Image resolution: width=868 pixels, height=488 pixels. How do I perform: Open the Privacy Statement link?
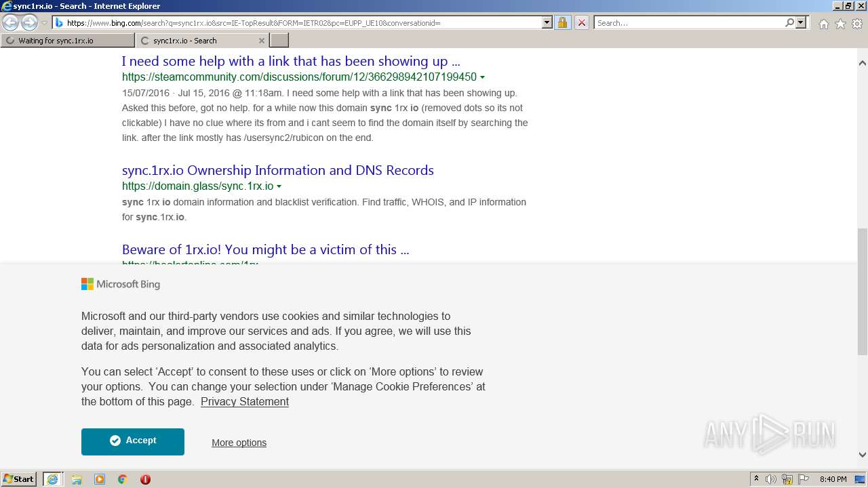coord(245,401)
